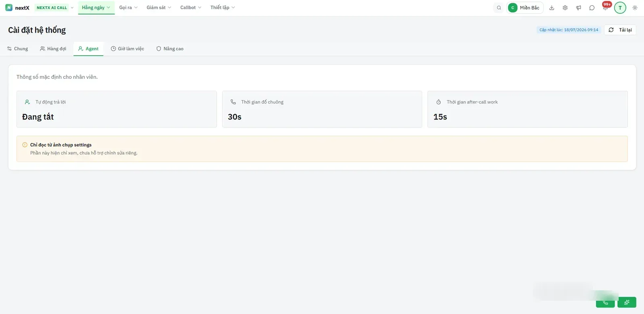
Task: Switch to the Nâng cao tab
Action: [x=170, y=49]
